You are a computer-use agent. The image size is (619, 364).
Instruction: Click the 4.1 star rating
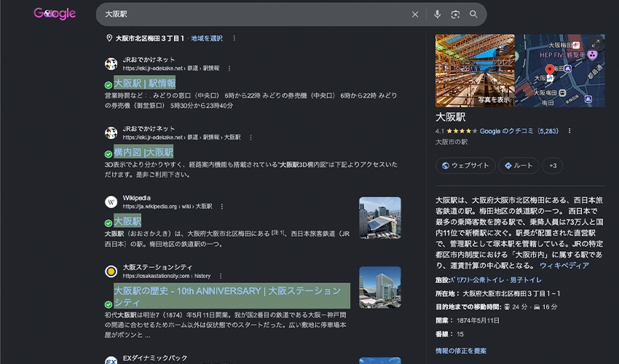457,131
